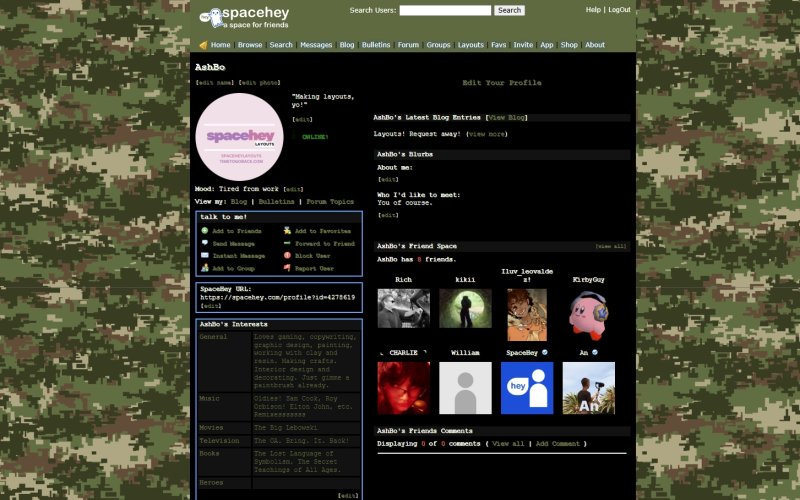Click the Edit Your Profile link
Viewport: 800px width, 500px height.
click(x=502, y=83)
